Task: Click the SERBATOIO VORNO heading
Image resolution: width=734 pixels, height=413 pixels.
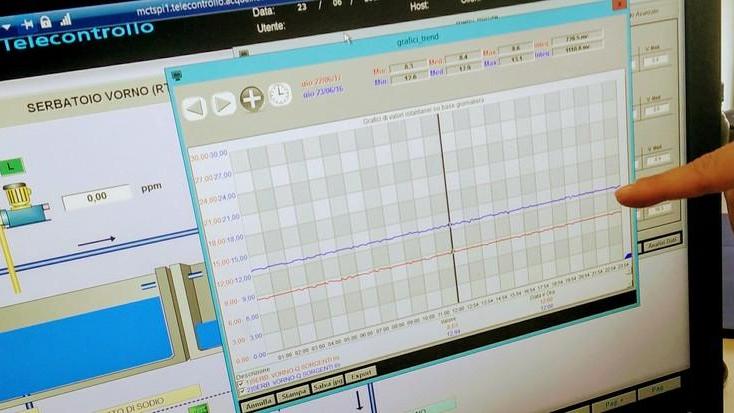Action: (96, 98)
